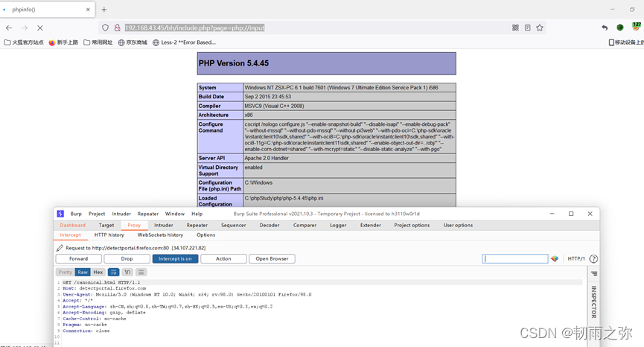Open the 火狐官方站点 bookmark folder

click(x=24, y=42)
